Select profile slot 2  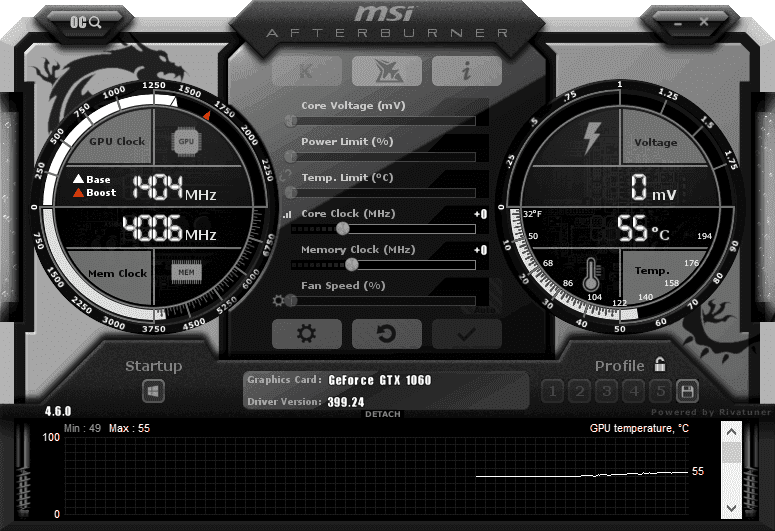[x=580, y=392]
